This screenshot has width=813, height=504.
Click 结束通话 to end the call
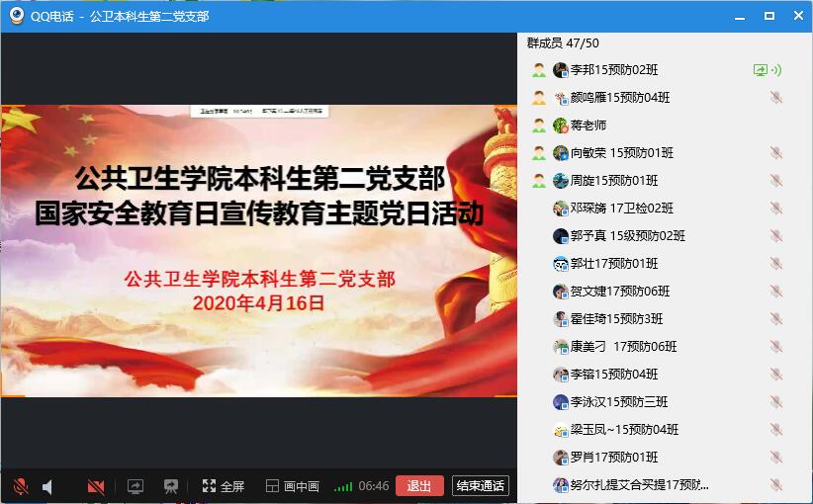[x=480, y=485]
